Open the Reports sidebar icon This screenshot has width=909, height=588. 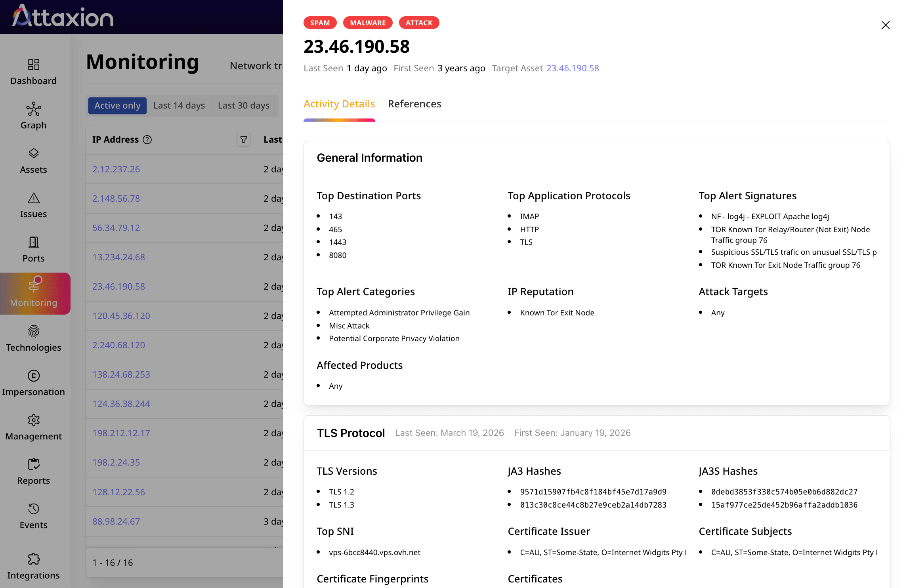point(34,464)
